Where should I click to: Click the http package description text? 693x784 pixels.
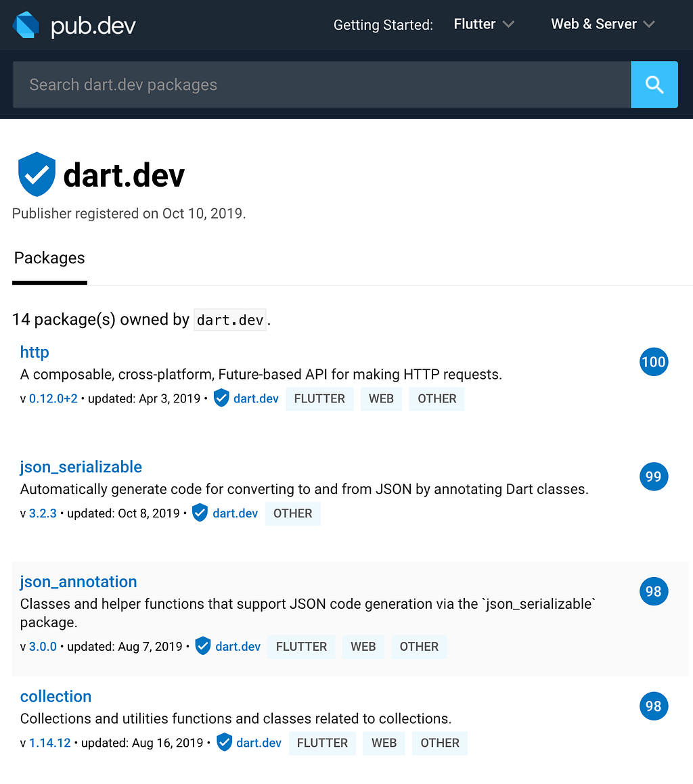click(261, 375)
